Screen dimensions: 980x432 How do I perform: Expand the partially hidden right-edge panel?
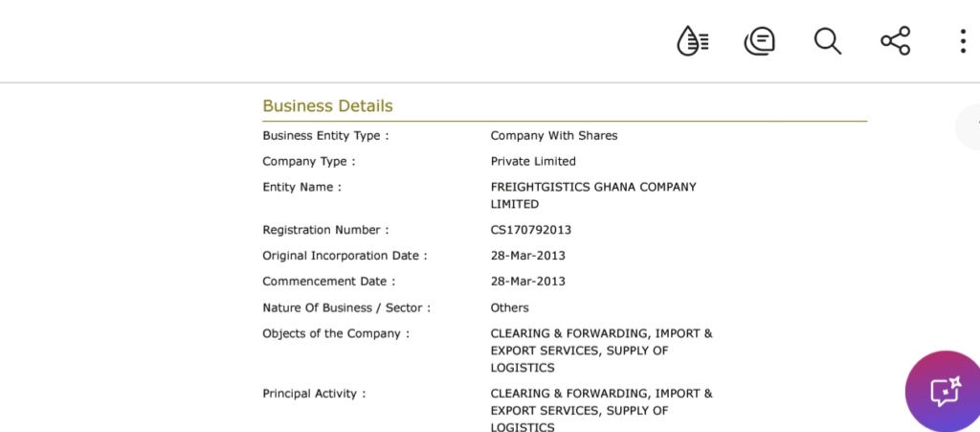970,125
